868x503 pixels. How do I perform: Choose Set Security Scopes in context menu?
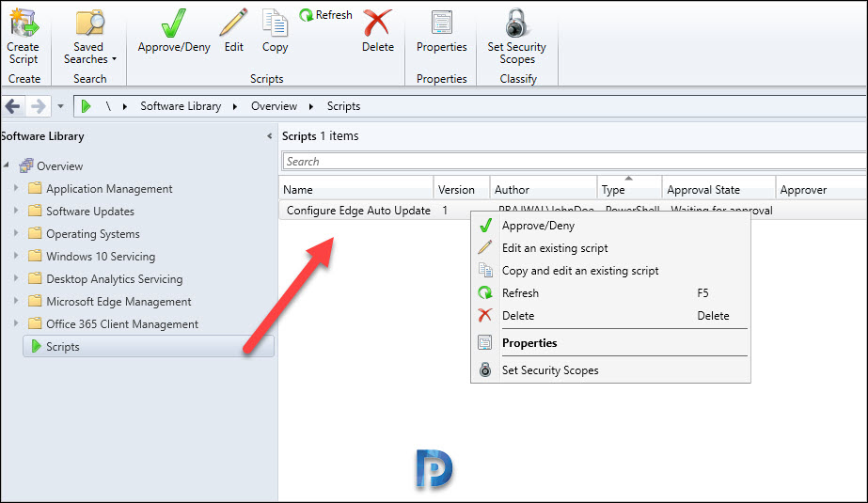[x=610, y=369]
